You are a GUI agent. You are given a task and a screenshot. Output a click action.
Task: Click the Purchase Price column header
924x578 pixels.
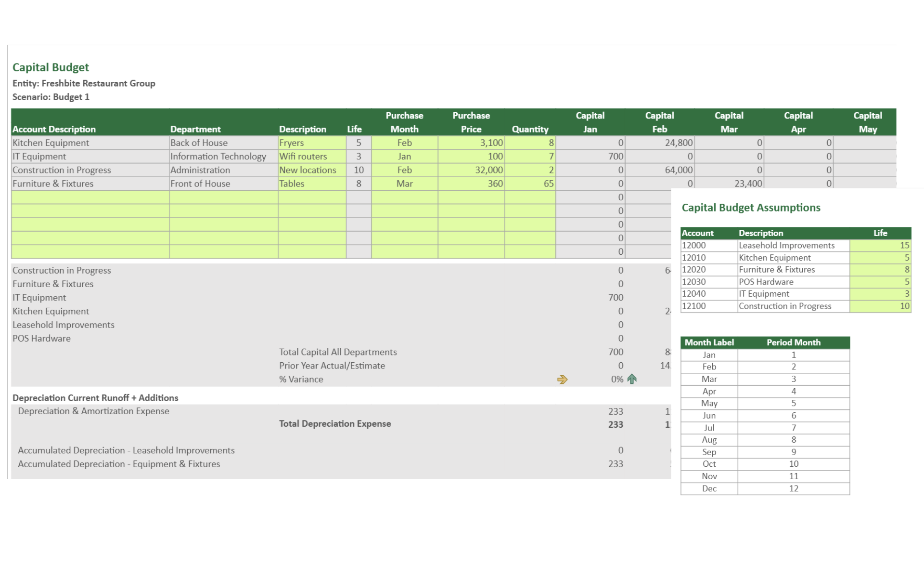coord(471,122)
